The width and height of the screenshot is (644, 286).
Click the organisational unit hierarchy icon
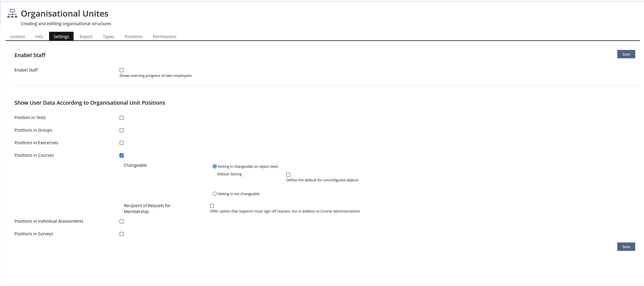point(12,13)
